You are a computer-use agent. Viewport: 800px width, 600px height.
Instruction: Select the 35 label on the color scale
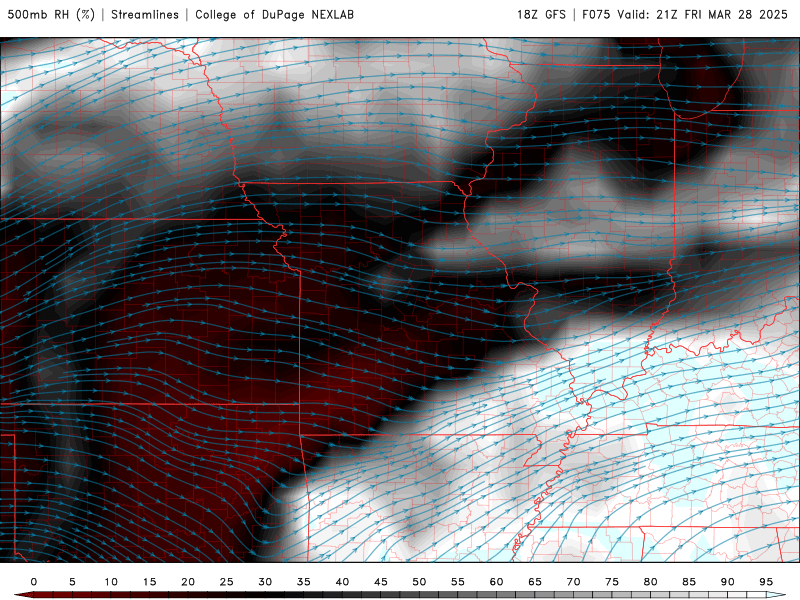304,582
